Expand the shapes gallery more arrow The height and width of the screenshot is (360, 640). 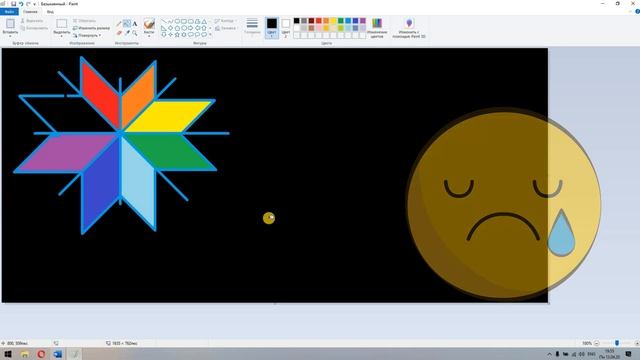[211, 35]
